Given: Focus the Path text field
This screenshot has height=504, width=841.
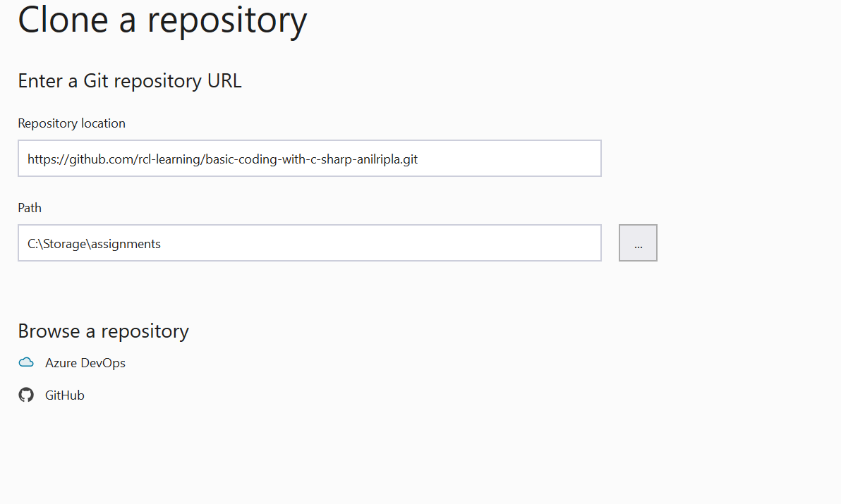Looking at the screenshot, I should pos(310,242).
